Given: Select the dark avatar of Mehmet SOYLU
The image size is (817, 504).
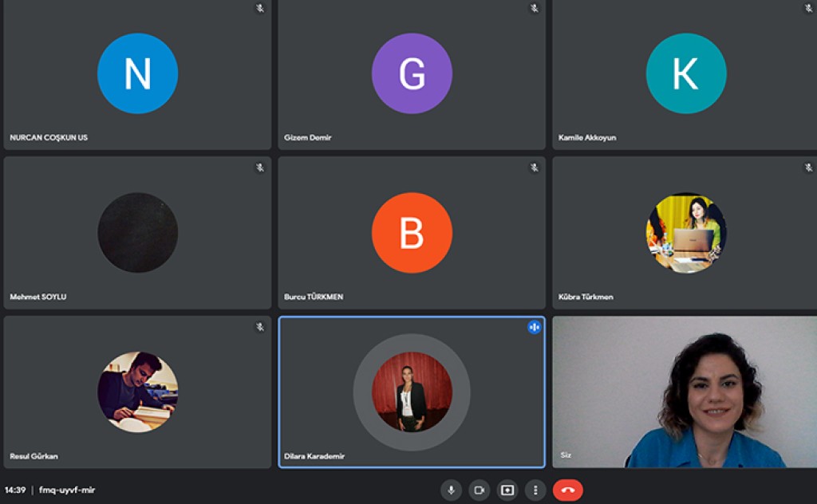Looking at the screenshot, I should (137, 233).
